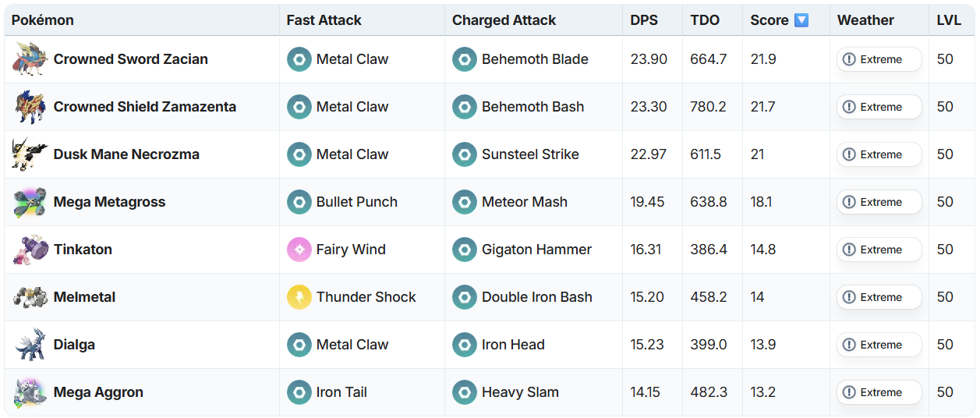The height and width of the screenshot is (418, 980).
Task: Click the Melmetal sprite icon
Action: [30, 297]
